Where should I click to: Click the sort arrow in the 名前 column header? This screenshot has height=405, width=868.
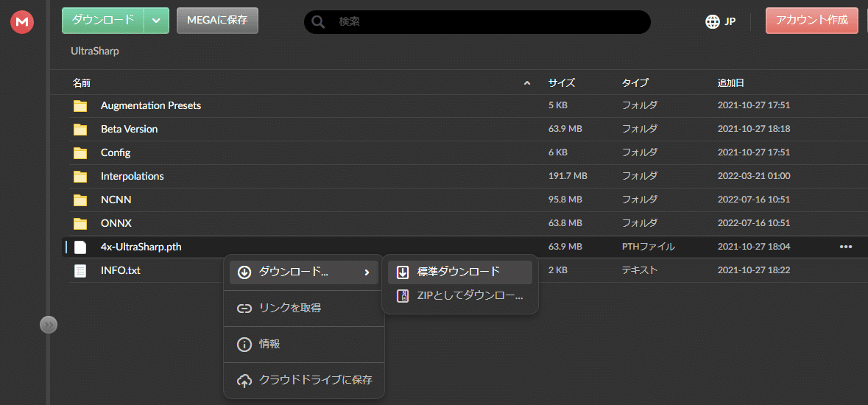[x=527, y=84]
